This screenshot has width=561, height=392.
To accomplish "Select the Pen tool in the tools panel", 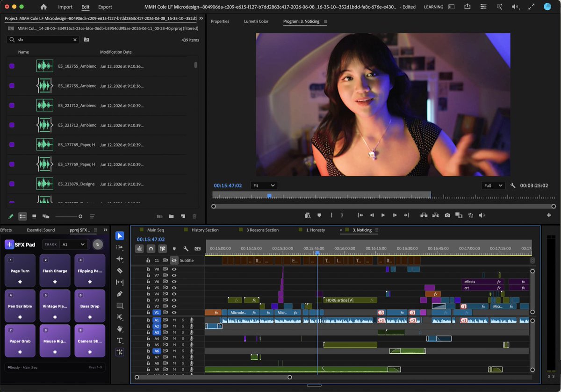I will pyautogui.click(x=120, y=294).
